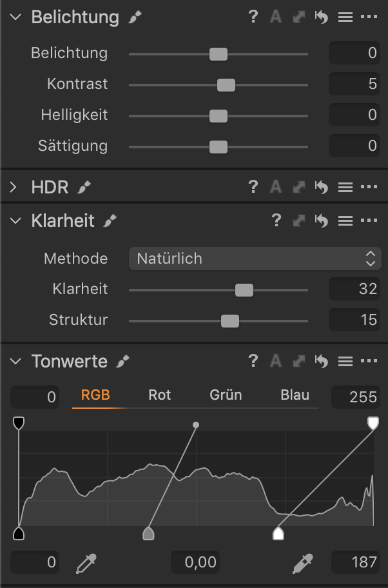Click the Belichtung panel help question mark
Image resolution: width=388 pixels, height=588 pixels.
click(x=253, y=17)
